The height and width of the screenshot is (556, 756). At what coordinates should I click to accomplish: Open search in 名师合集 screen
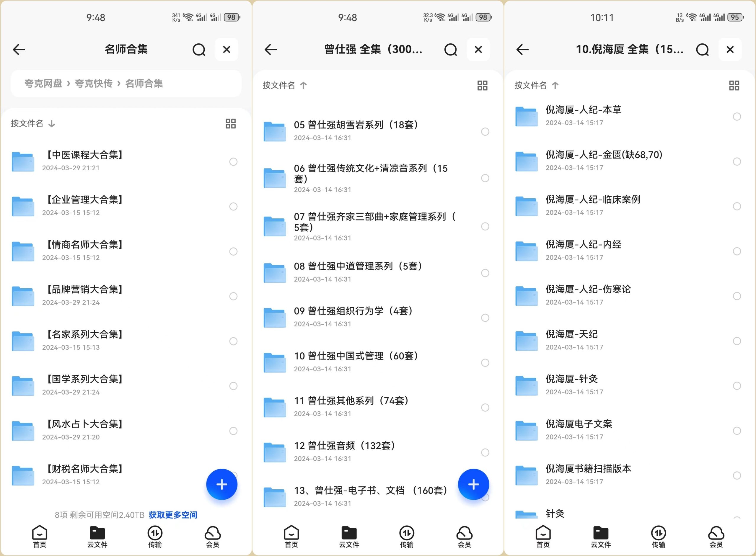click(x=199, y=50)
